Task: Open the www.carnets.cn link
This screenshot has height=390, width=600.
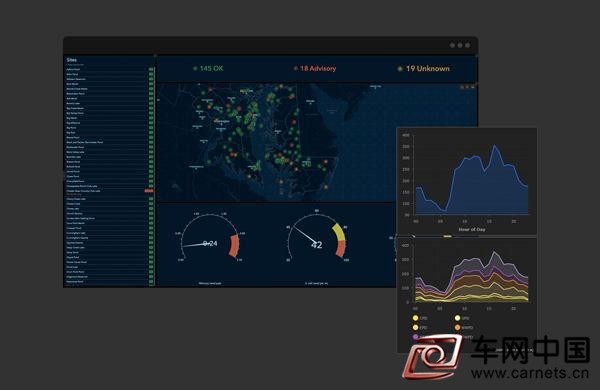Action: 530,372
